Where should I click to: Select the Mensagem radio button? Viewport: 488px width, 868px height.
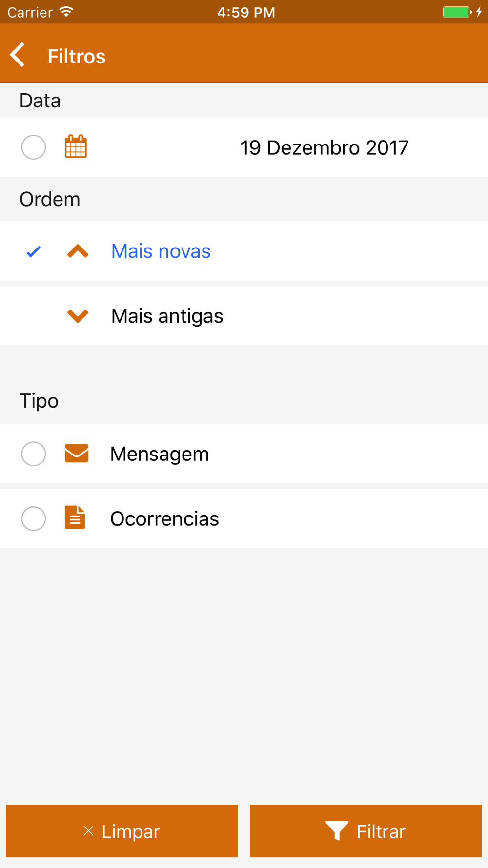[34, 454]
